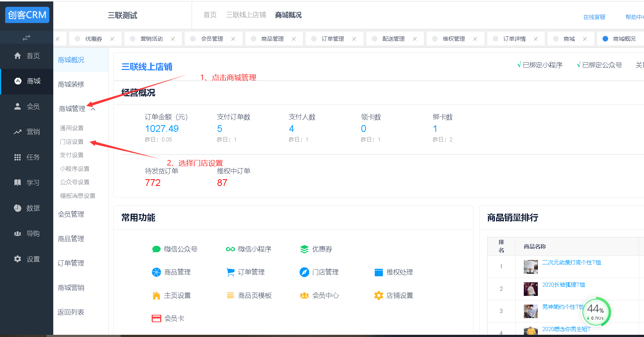Close the 配送管理 tab

(x=415, y=39)
